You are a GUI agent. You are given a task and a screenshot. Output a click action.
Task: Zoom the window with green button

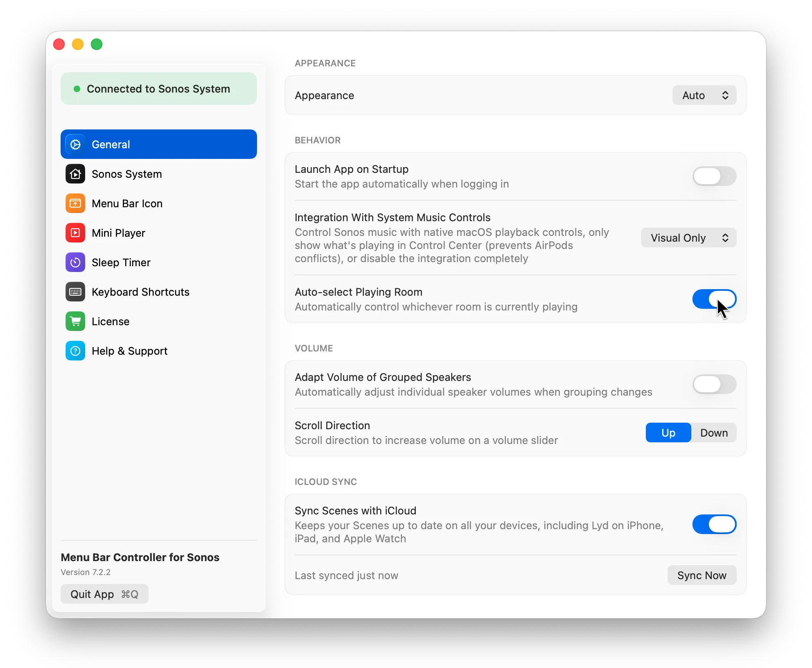pyautogui.click(x=97, y=44)
